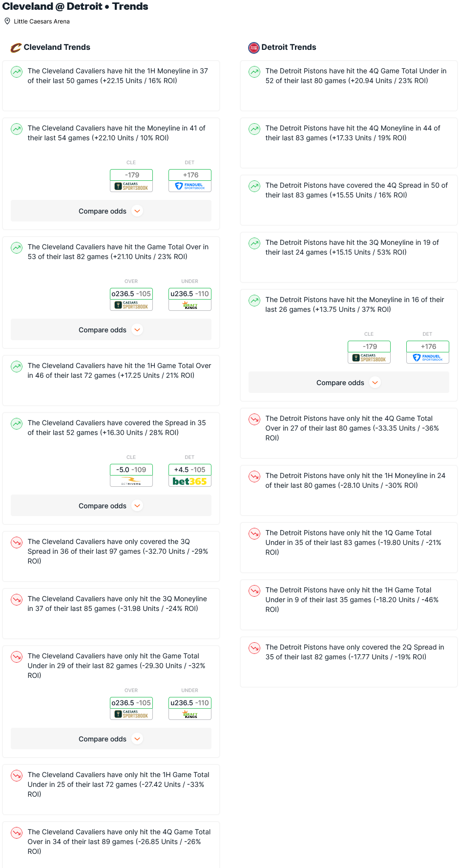The image size is (460, 868).
Task: Expand Compare odds in Detroit Moneyline card
Action: point(349,383)
